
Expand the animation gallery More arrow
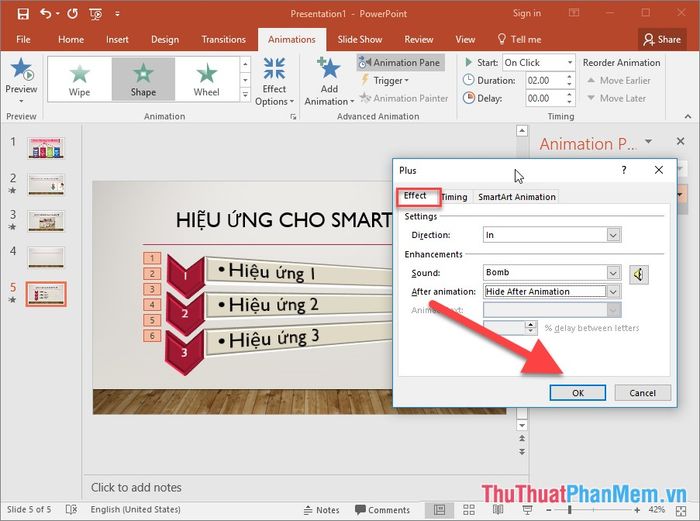pos(245,95)
